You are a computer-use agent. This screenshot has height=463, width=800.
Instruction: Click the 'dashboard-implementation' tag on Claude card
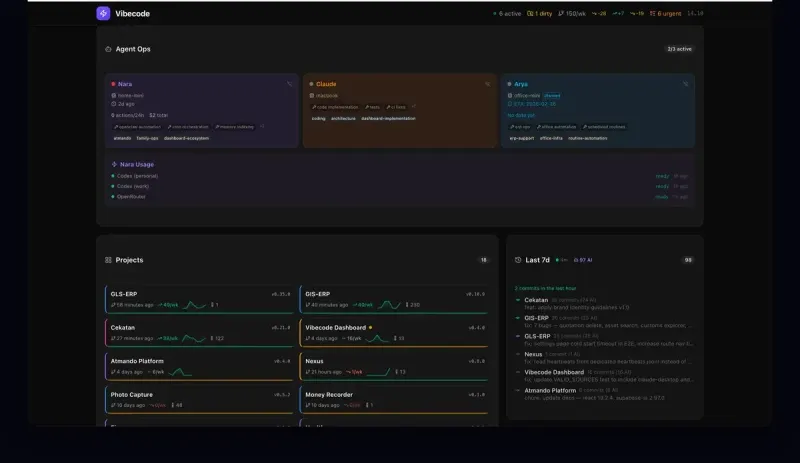388,118
